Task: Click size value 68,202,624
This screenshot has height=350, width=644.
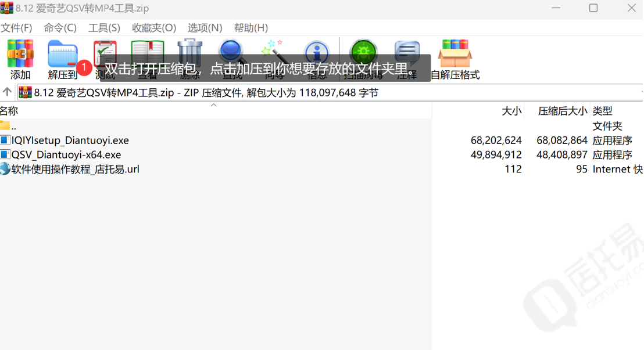Action: [496, 140]
